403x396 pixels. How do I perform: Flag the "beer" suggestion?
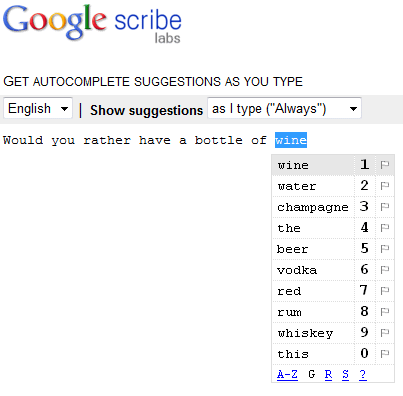[x=385, y=249]
